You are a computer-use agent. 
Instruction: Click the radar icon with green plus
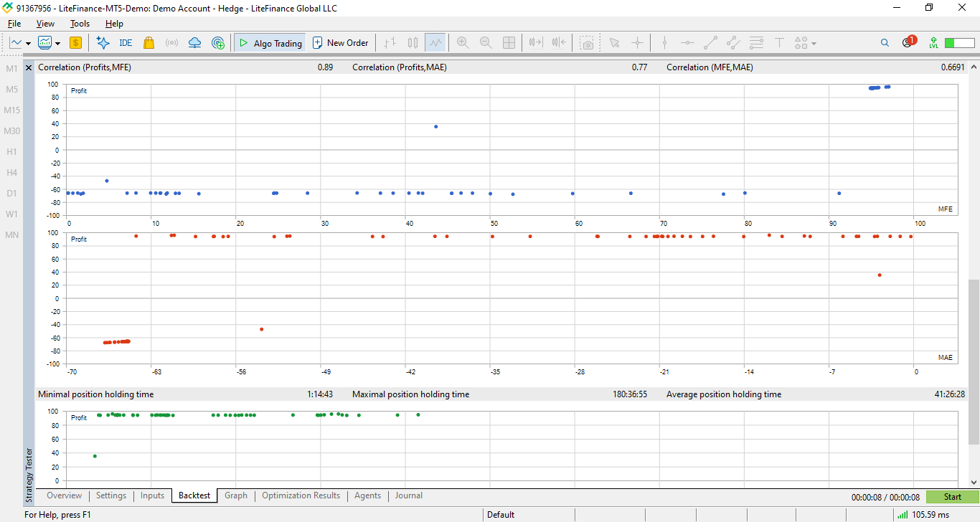[218, 43]
